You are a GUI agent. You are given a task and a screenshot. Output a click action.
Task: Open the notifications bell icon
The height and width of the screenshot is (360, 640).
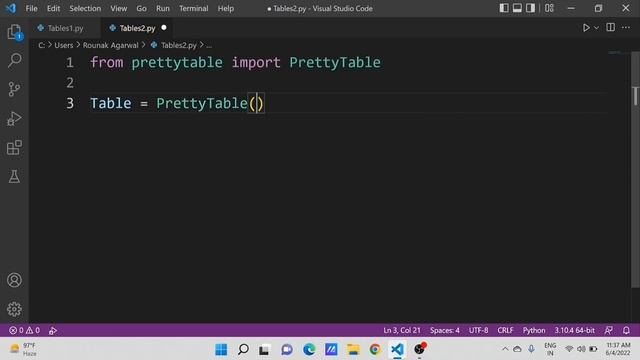coord(626,330)
